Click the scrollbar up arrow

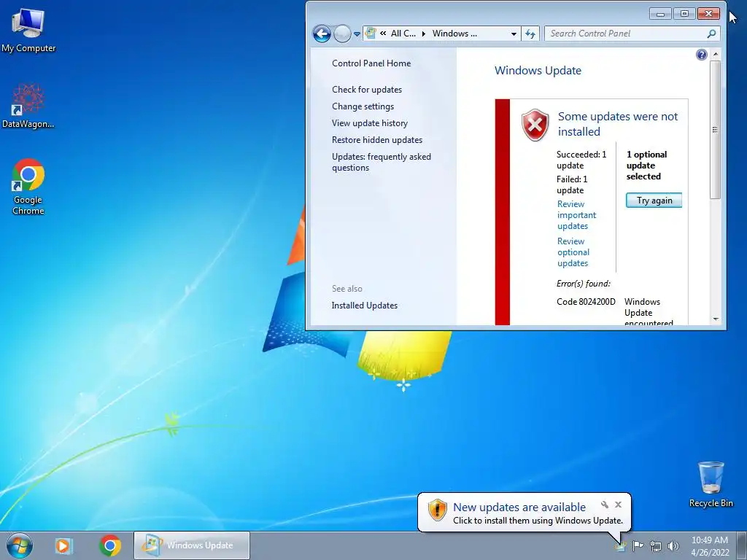pos(715,54)
